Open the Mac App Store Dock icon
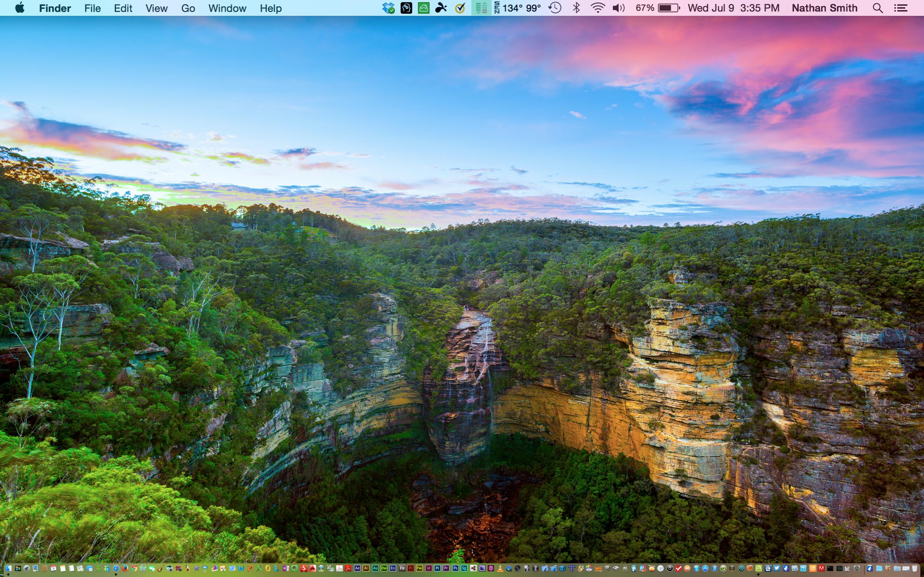The width and height of the screenshot is (924, 577). tap(705, 569)
